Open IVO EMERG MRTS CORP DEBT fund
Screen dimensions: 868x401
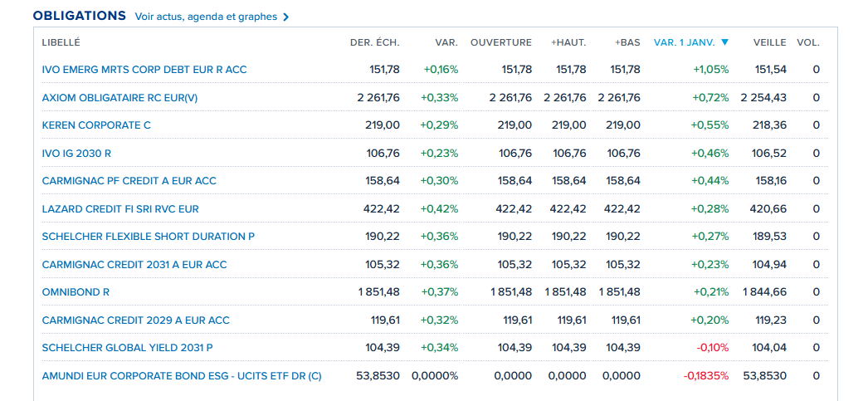coord(144,70)
